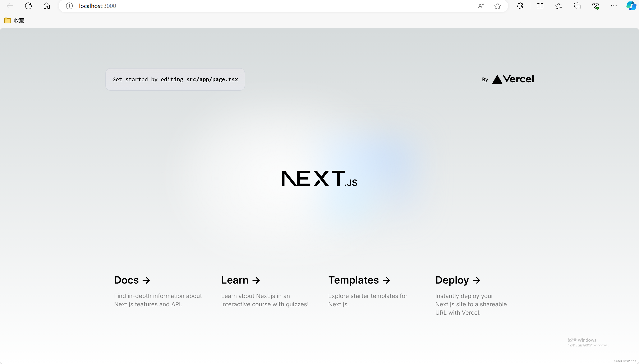
Task: Open Browser essentials heart icon
Action: pos(596,6)
